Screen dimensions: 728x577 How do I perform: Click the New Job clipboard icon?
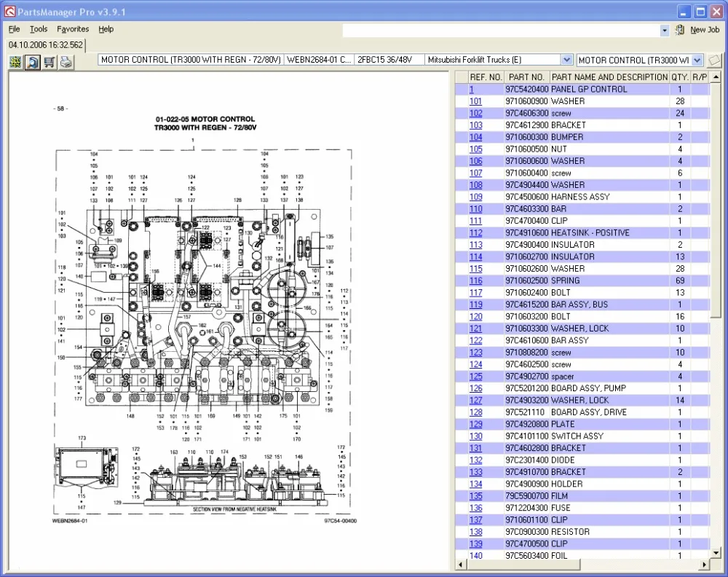pos(680,30)
